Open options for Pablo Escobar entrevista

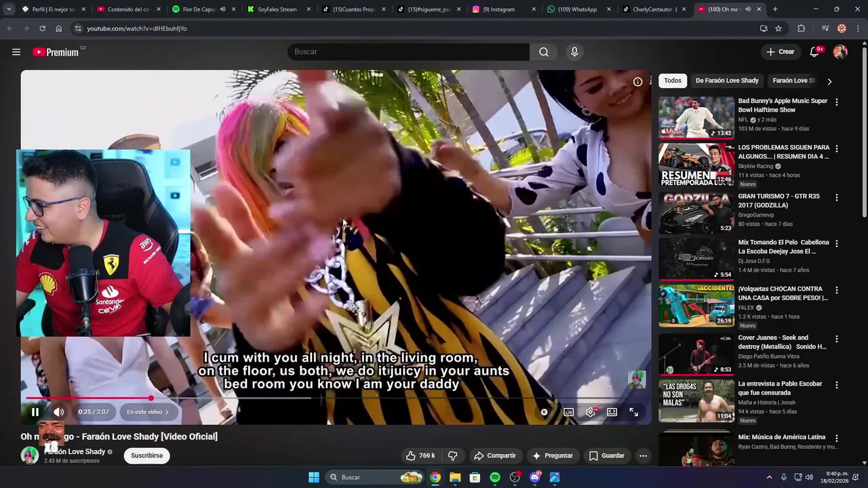click(x=836, y=385)
